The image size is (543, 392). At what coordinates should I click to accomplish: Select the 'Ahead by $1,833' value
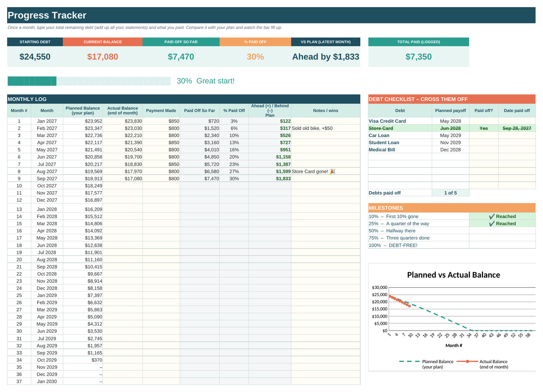tap(326, 57)
